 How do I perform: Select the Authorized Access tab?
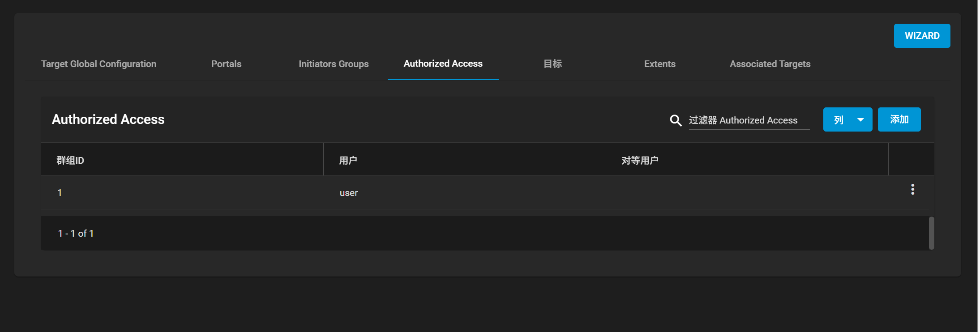click(443, 64)
